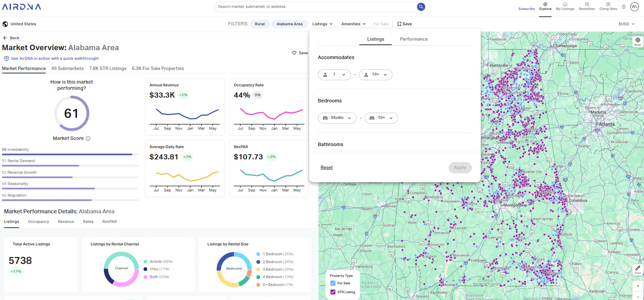This screenshot has height=300, width=644.
Task: Click the Alabama Area filter chip
Action: 289,24
